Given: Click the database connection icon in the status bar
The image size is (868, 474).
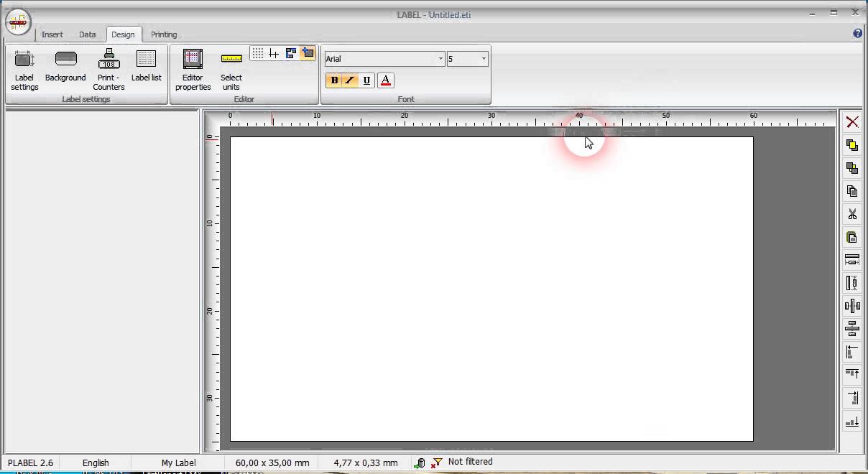Looking at the screenshot, I should (x=420, y=463).
